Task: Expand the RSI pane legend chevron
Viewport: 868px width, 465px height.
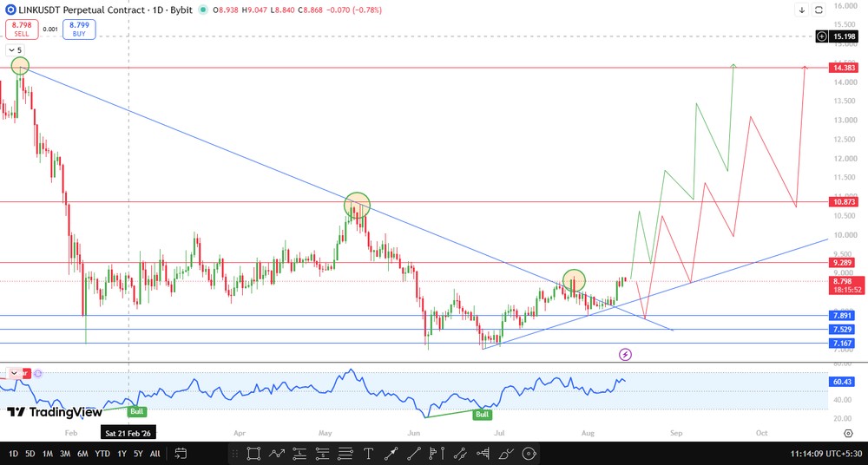Action: 14,374
